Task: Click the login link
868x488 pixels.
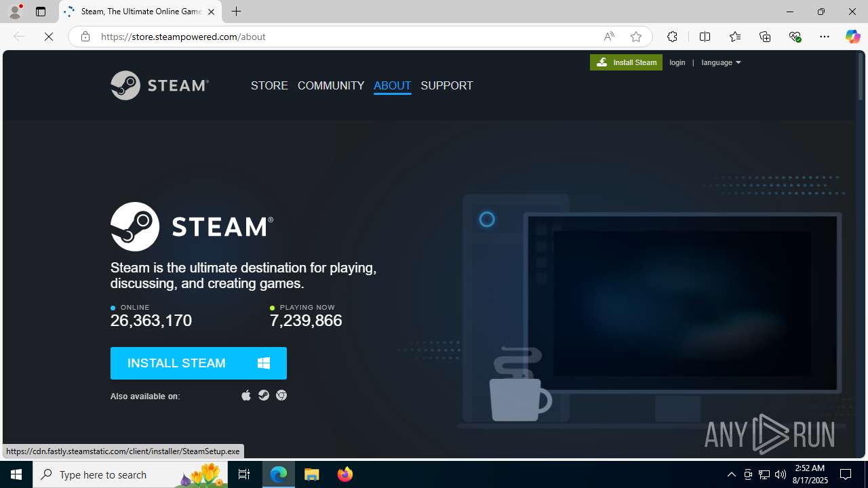Action: pyautogui.click(x=677, y=62)
